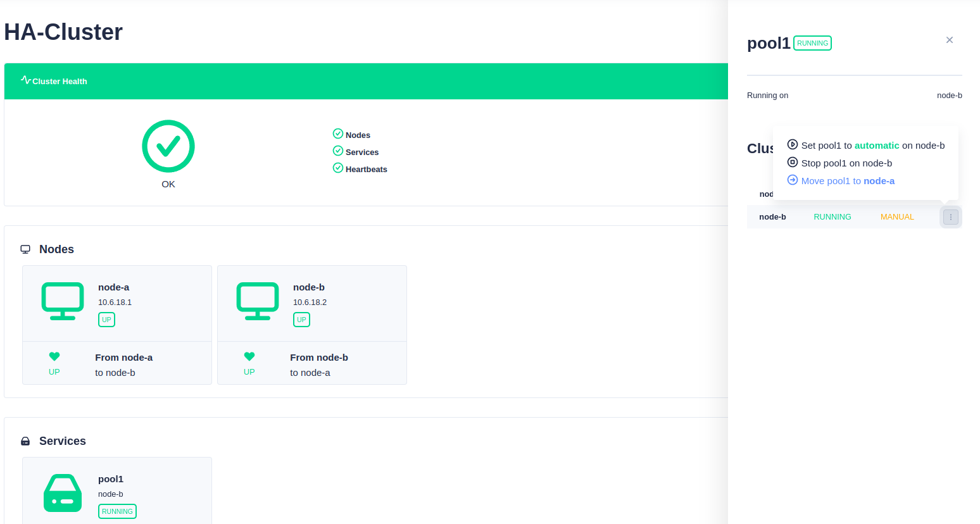Click the large green OK checkmark icon
Viewport: 980px width, 524px height.
click(168, 146)
